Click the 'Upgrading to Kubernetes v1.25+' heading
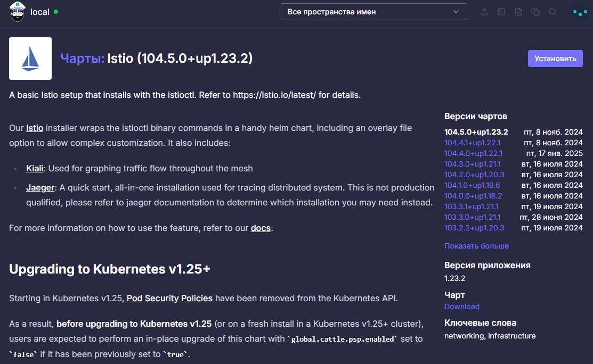This screenshot has width=593, height=364. coord(110,269)
